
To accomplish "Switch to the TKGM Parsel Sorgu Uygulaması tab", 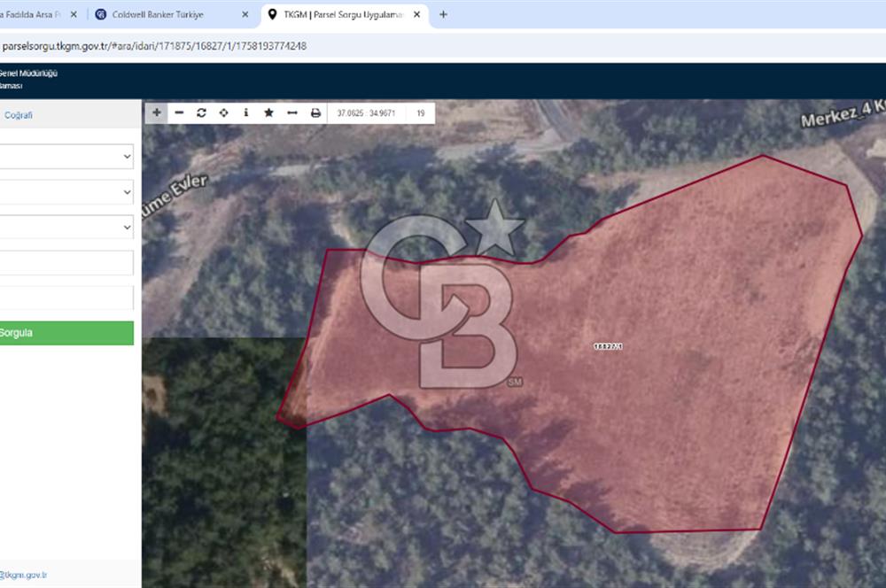I will pyautogui.click(x=345, y=15).
